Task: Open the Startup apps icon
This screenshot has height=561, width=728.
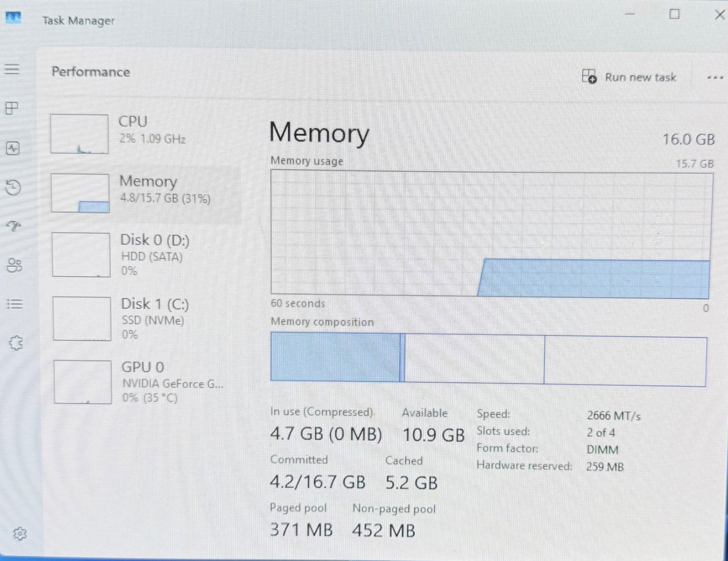Action: (x=14, y=226)
